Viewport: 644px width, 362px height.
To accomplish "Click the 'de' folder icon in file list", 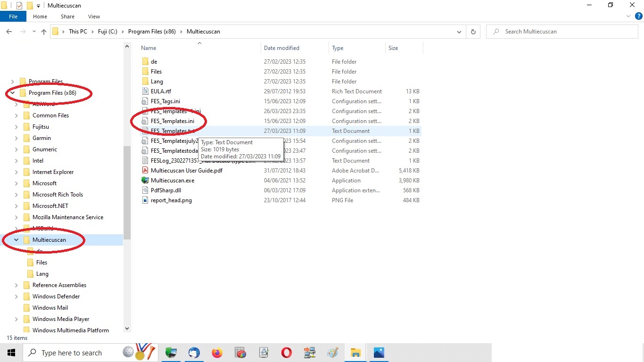I will point(145,62).
